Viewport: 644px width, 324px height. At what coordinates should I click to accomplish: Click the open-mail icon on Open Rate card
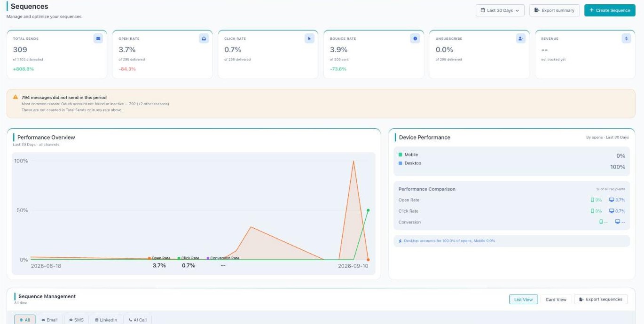[204, 39]
